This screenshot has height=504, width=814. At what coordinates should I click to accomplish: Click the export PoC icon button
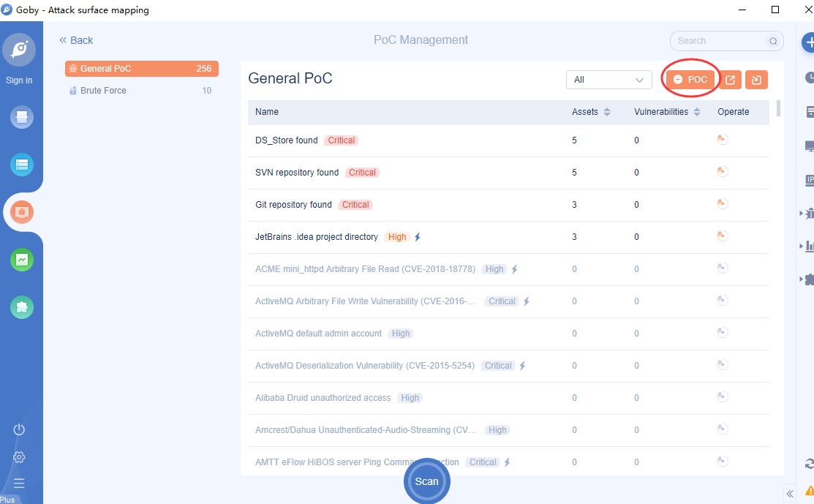pyautogui.click(x=731, y=80)
